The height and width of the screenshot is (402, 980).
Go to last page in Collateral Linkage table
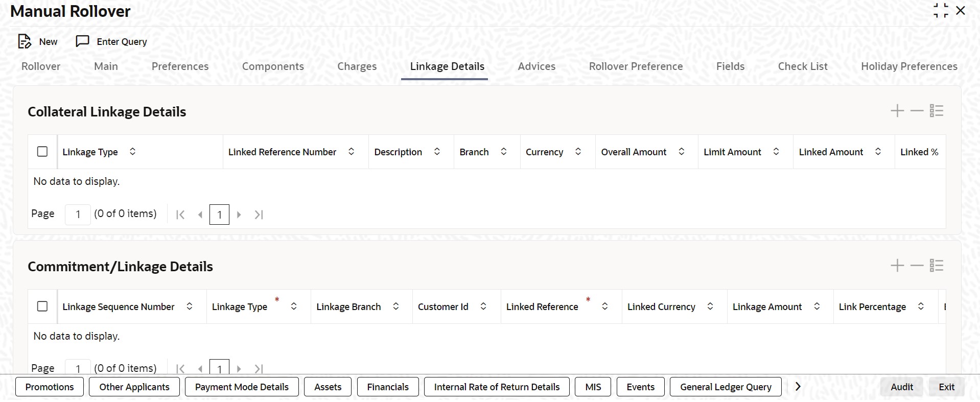point(259,215)
